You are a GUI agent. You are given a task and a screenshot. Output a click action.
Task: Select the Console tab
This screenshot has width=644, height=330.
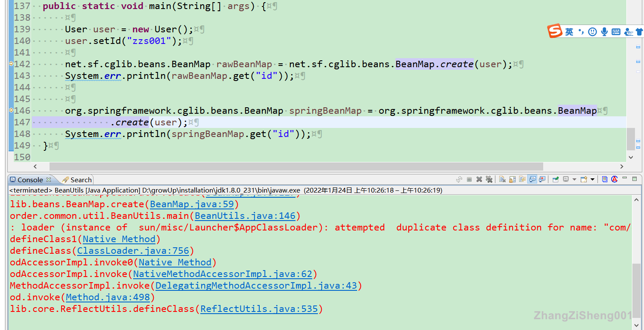click(30, 180)
